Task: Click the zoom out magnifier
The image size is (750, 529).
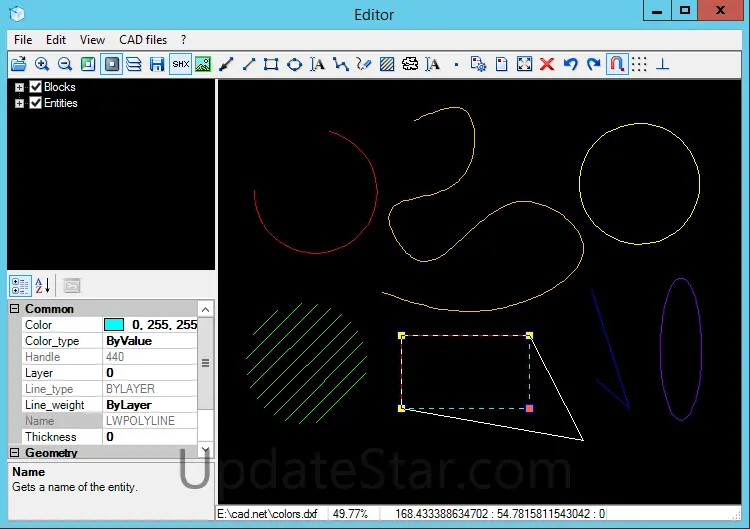Action: pyautogui.click(x=65, y=64)
